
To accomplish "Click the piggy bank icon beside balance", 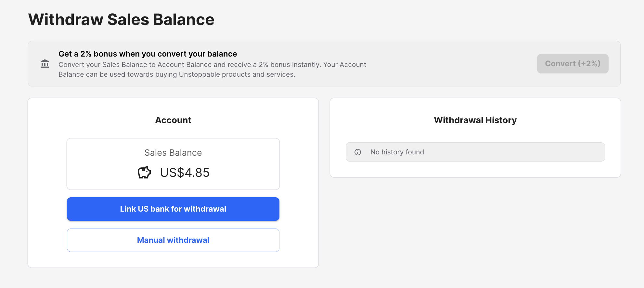I will [x=144, y=172].
